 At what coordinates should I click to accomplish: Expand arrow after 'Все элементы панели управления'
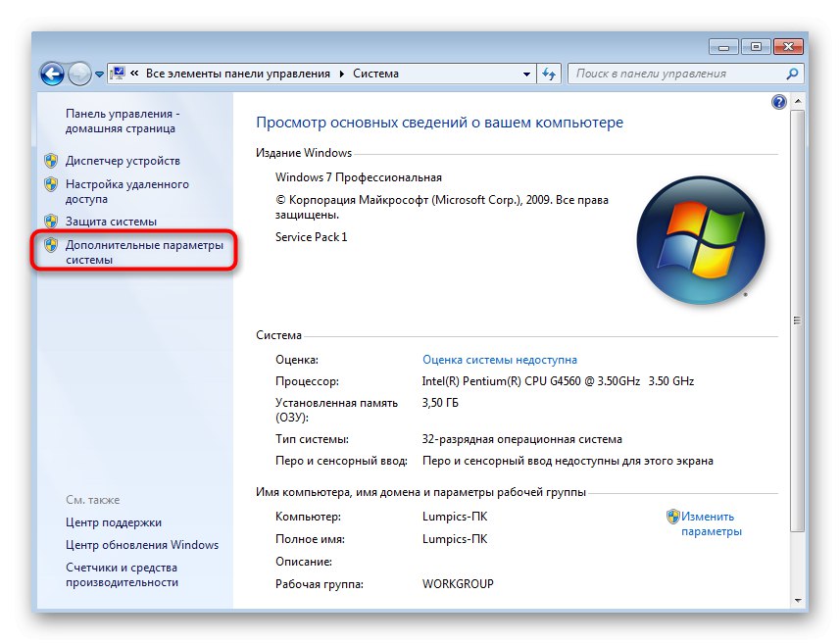(x=342, y=74)
